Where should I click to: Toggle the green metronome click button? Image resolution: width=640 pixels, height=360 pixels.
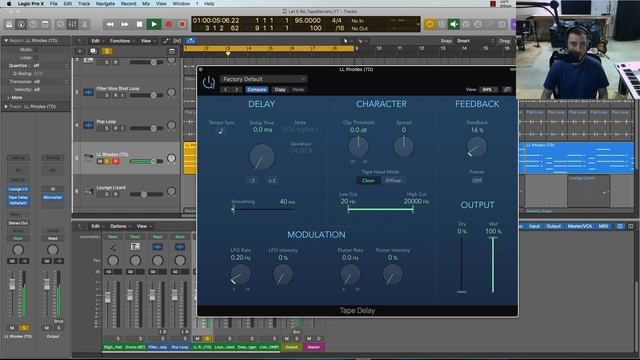tap(454, 24)
